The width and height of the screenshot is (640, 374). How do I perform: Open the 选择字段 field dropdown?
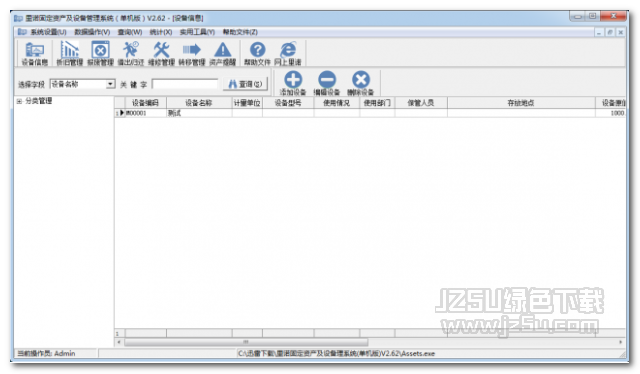point(110,84)
